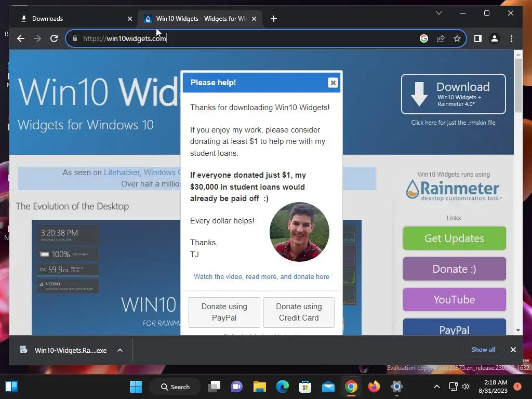Open the Mail app on taskbar

coord(328,387)
